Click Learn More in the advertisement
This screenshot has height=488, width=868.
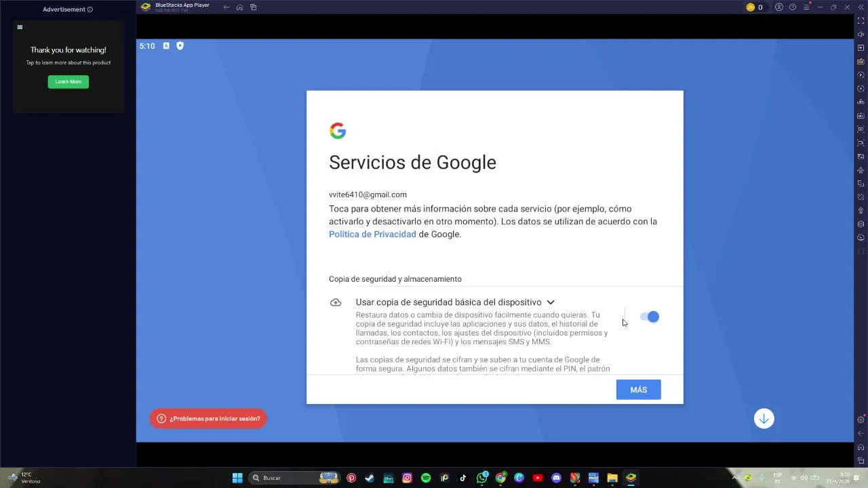coord(68,81)
